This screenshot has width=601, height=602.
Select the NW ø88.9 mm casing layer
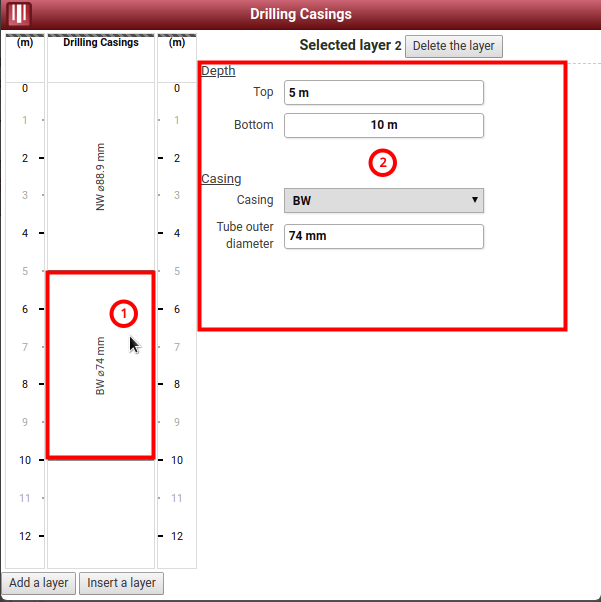100,175
